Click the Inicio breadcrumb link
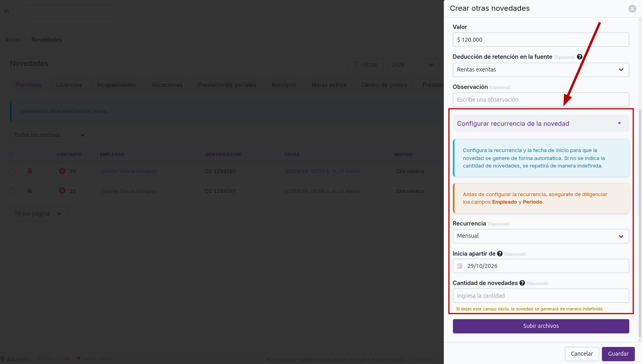642x364 pixels. (x=12, y=40)
